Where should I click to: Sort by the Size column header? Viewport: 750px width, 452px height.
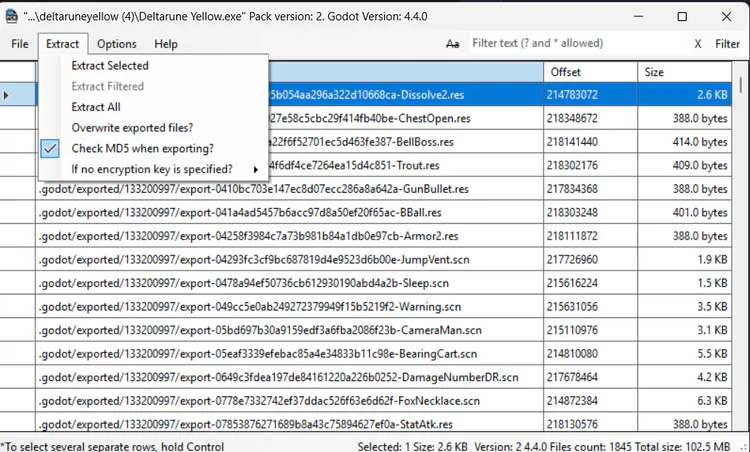[684, 72]
